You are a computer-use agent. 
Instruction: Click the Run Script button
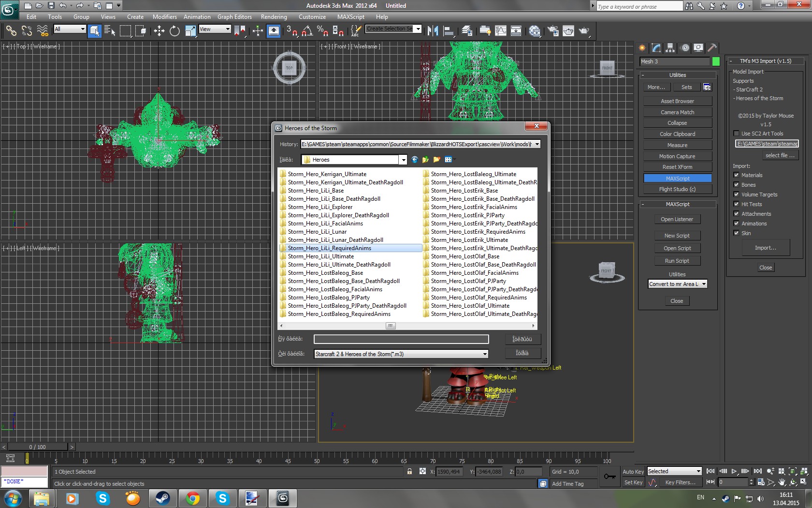pos(677,261)
